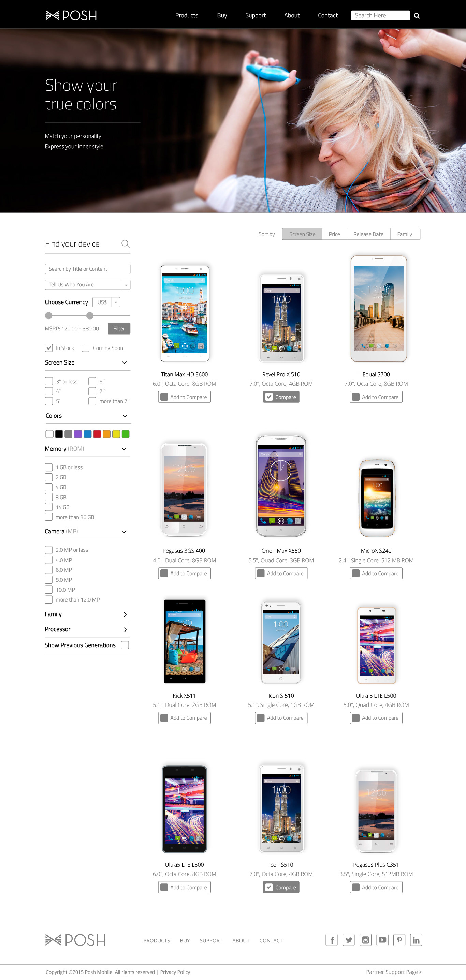This screenshot has height=980, width=466.
Task: Open the Privacy Policy link
Action: 175,972
